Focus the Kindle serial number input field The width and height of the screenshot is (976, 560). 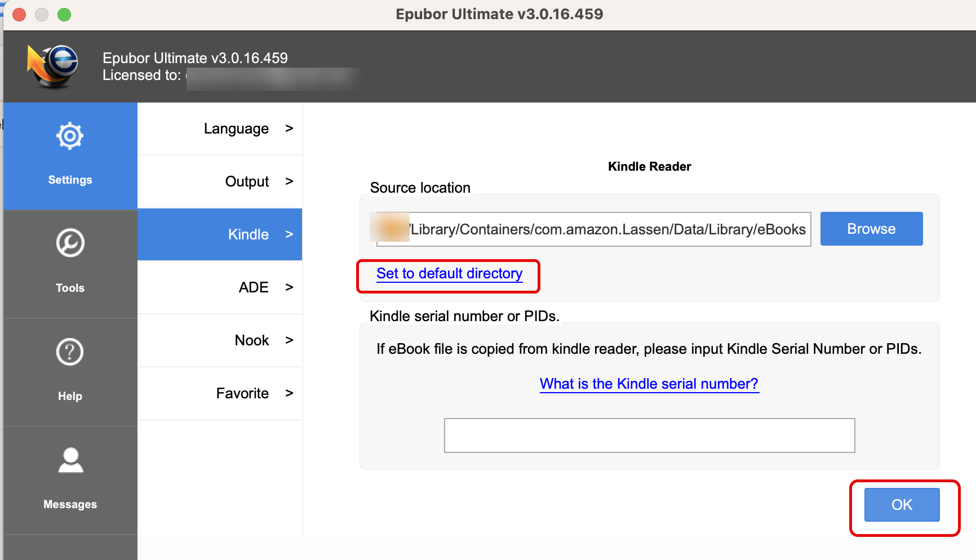(649, 435)
